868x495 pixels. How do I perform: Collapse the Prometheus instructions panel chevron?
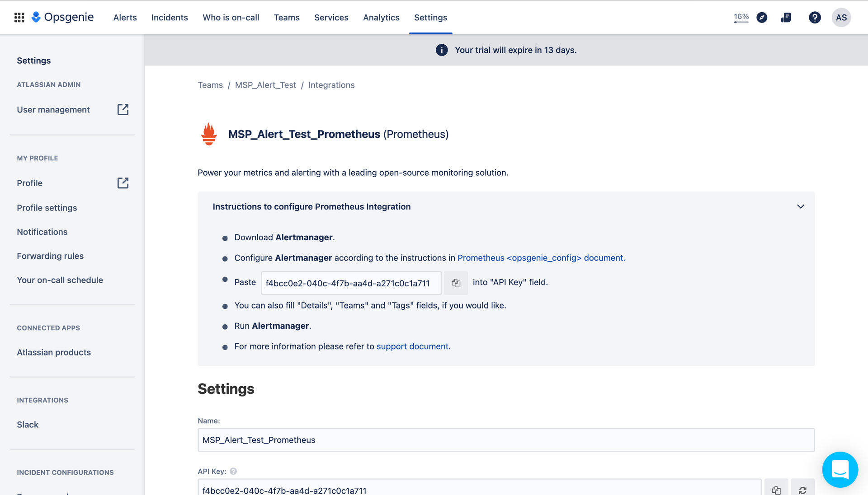801,206
